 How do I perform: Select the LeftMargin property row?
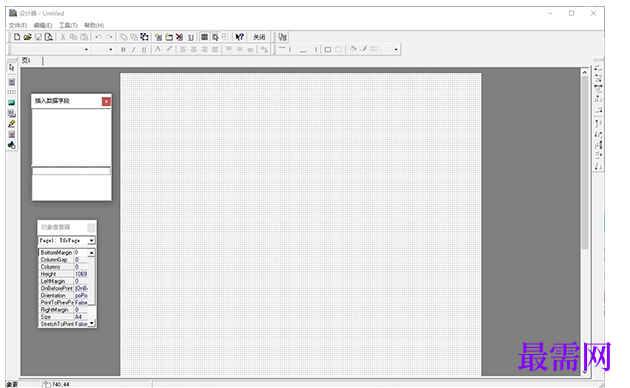point(63,281)
